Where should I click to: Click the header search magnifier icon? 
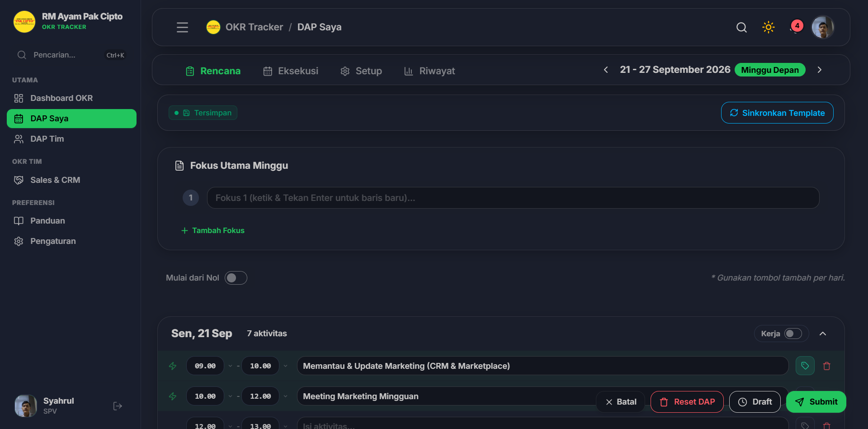click(x=741, y=27)
